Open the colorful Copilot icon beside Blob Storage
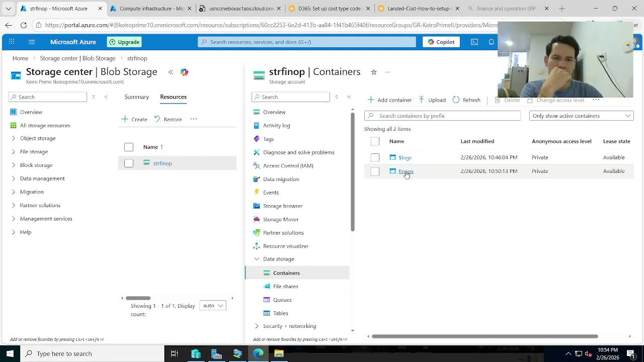Screen dimensions: 644x362 184,72
